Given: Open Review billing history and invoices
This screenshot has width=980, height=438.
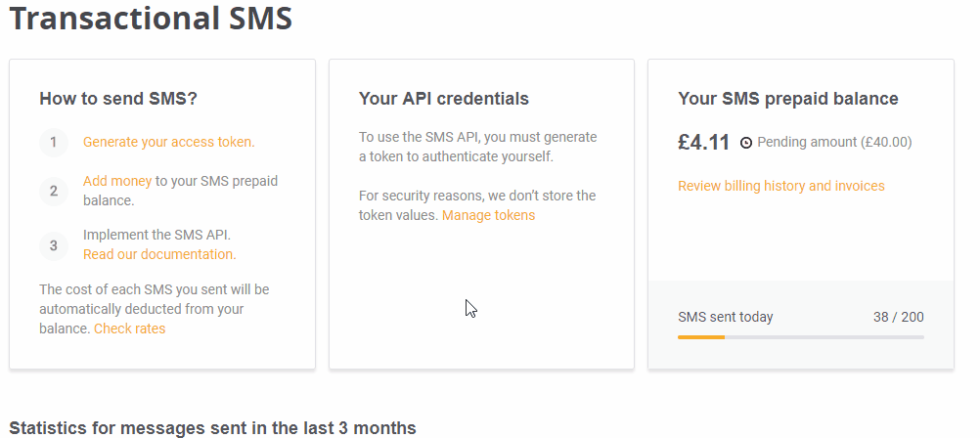Looking at the screenshot, I should click(781, 186).
